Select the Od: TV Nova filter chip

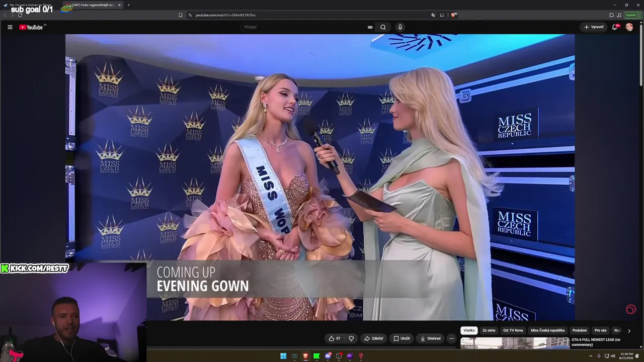pos(513,330)
